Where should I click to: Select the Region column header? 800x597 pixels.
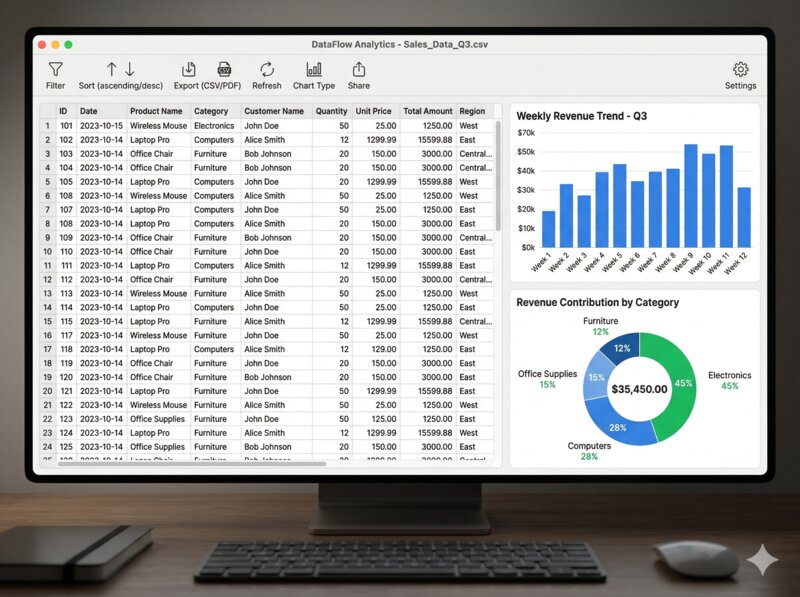(472, 111)
